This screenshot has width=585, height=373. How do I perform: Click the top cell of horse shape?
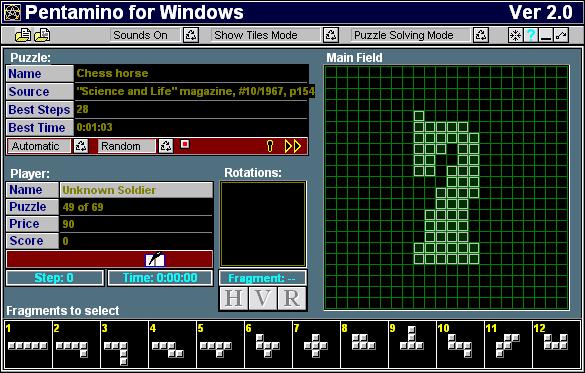419,116
